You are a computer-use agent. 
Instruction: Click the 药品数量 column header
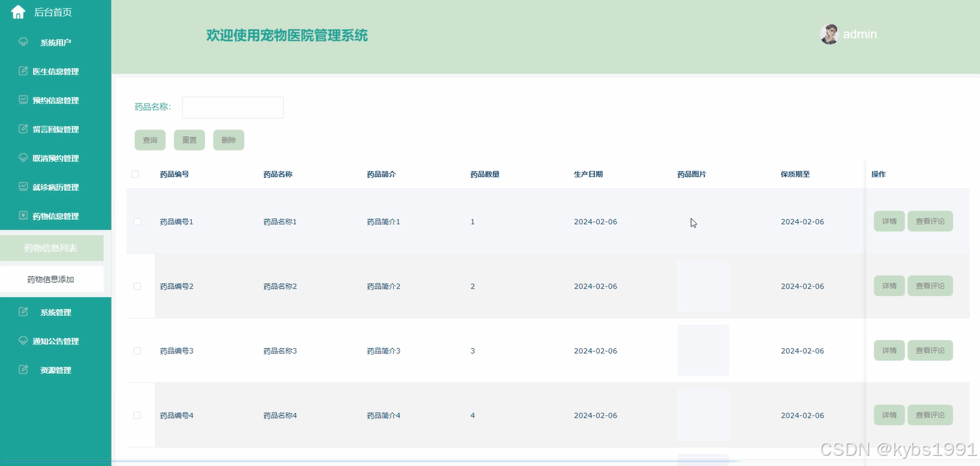coord(485,174)
